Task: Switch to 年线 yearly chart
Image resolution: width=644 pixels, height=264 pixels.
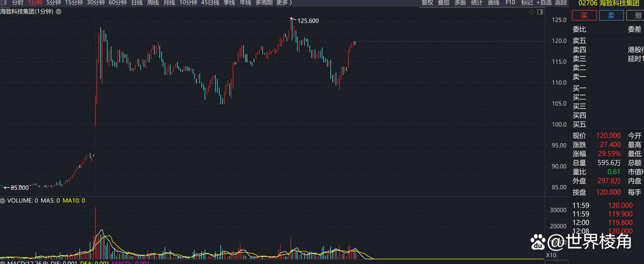Action: 245,3
